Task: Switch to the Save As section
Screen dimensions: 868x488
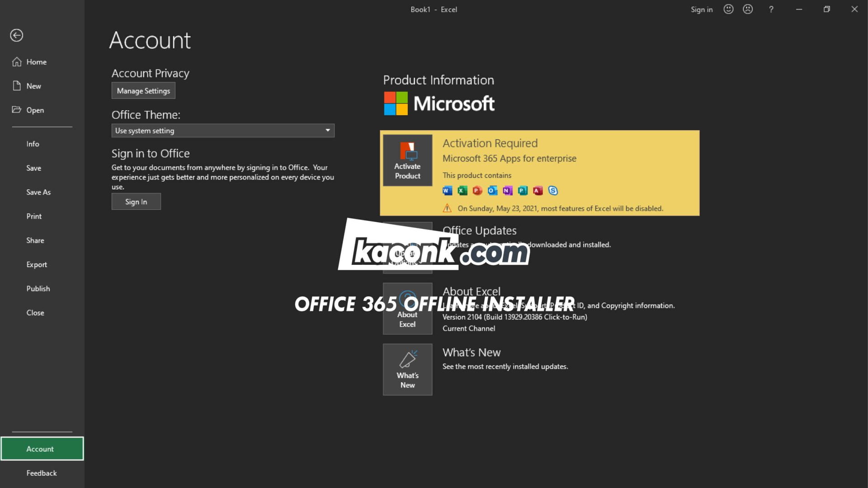Action: pyautogui.click(x=38, y=192)
